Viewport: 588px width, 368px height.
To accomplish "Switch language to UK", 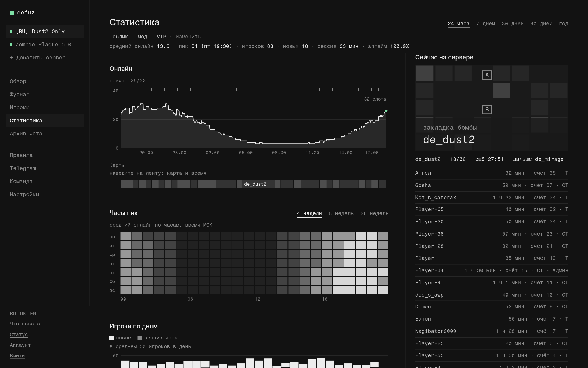I will [x=23, y=314].
